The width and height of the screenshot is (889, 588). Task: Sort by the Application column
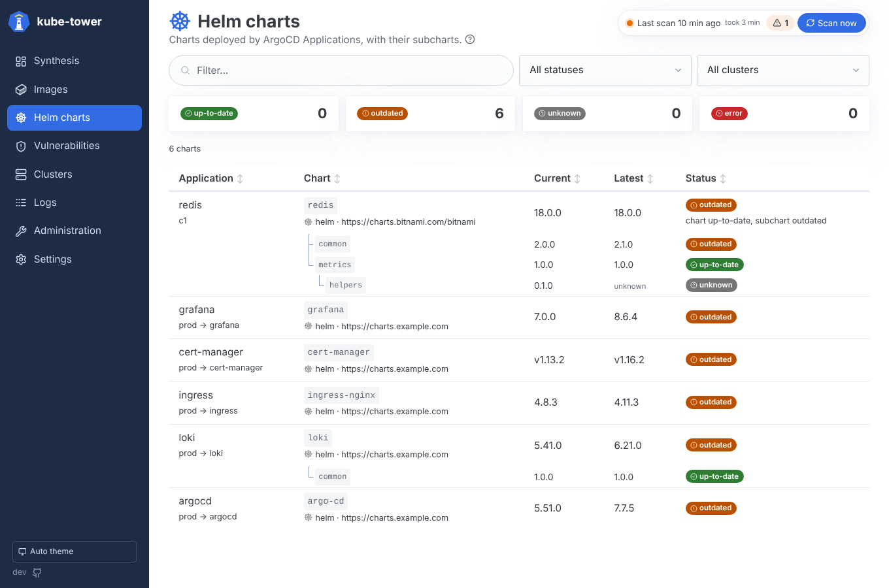[x=211, y=178]
